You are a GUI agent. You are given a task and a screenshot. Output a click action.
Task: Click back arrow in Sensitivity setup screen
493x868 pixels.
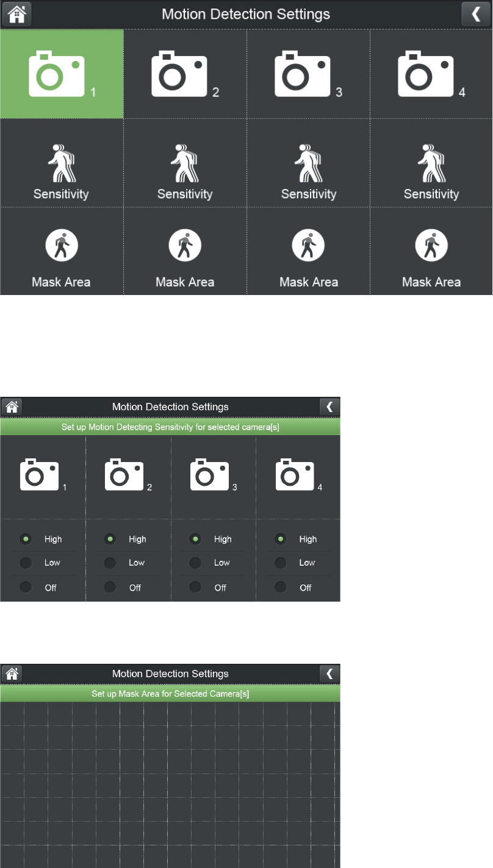tap(329, 407)
